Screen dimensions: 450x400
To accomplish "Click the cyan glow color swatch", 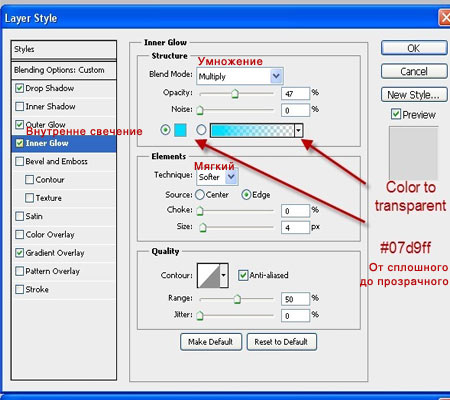I will pos(180,130).
